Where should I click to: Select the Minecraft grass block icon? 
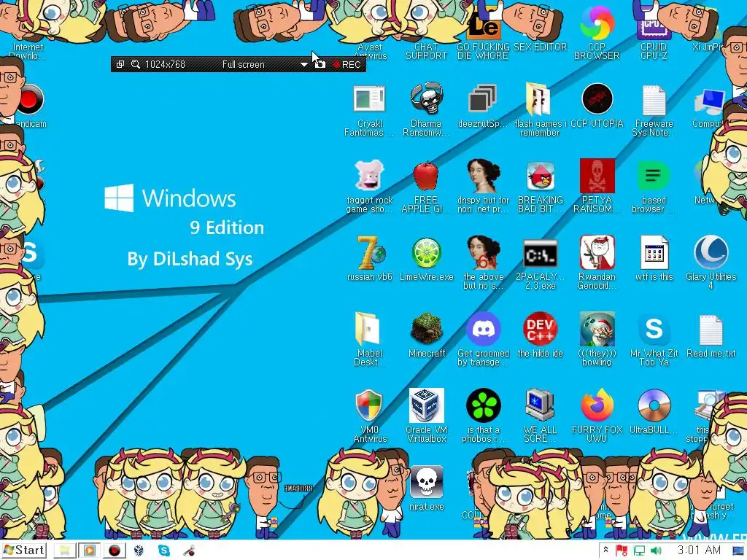(426, 335)
